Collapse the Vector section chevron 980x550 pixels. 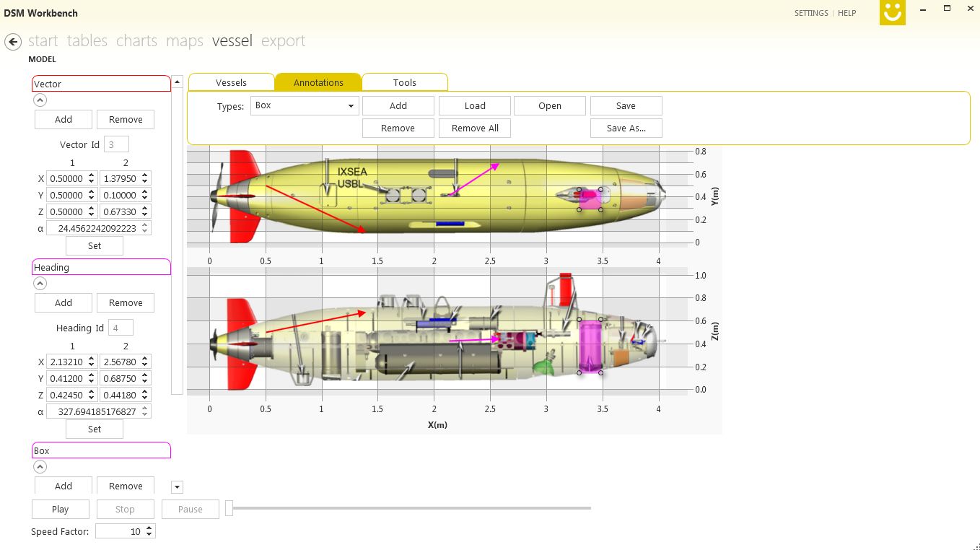coord(40,100)
